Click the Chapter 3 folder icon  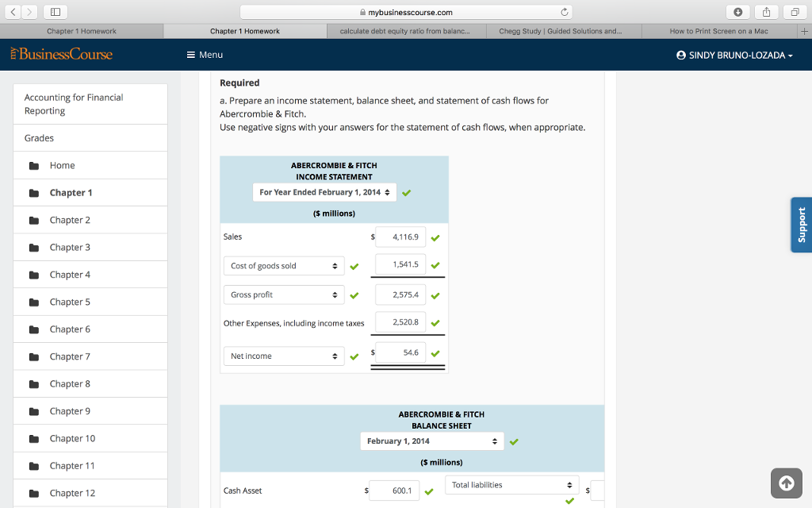point(34,248)
